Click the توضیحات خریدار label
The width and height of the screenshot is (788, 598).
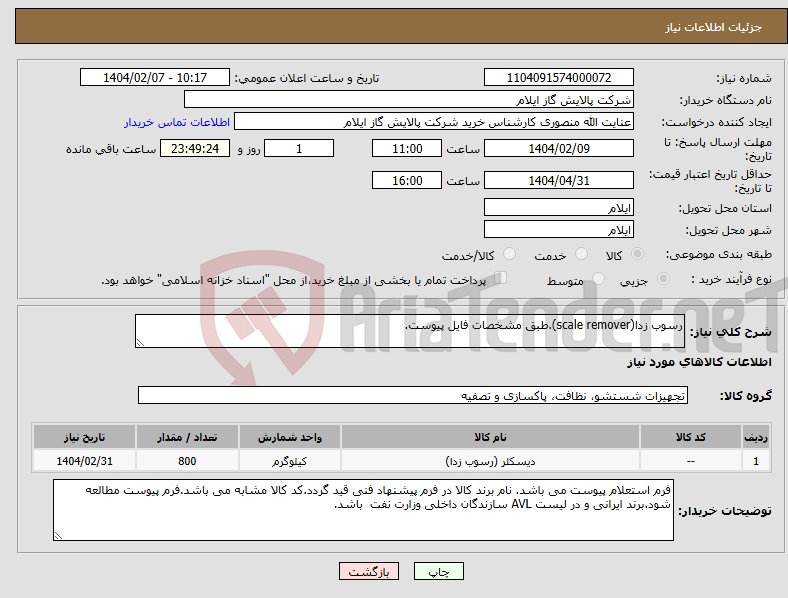tap(725, 511)
